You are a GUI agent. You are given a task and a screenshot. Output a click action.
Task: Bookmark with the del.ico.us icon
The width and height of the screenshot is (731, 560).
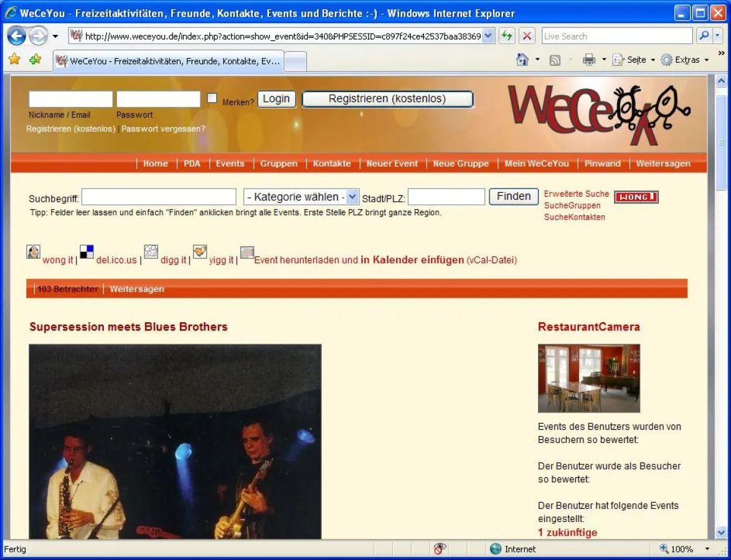pyautogui.click(x=87, y=251)
